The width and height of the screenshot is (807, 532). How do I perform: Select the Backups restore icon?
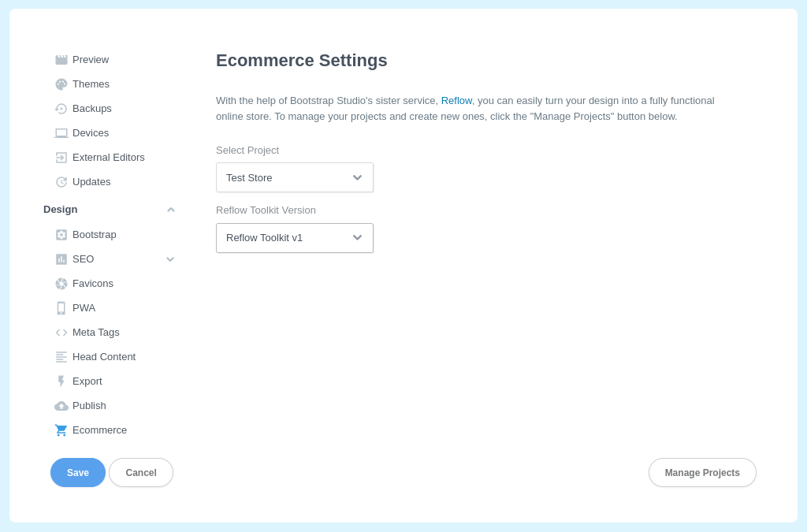click(x=61, y=108)
